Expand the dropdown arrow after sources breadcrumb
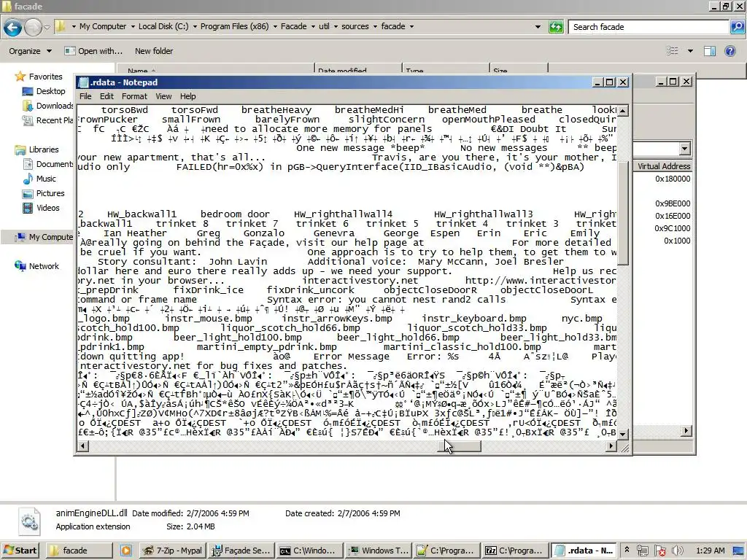 (x=376, y=27)
